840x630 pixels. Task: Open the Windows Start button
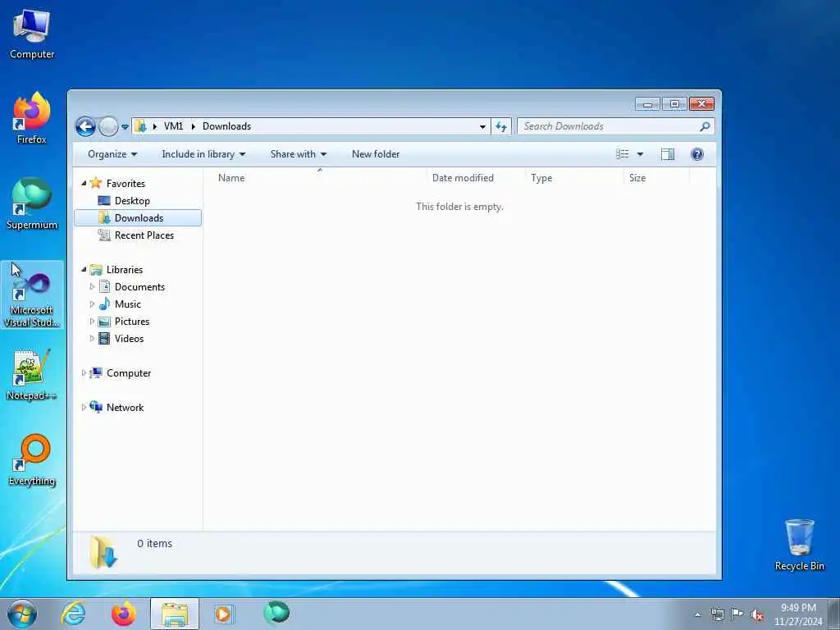pyautogui.click(x=22, y=614)
